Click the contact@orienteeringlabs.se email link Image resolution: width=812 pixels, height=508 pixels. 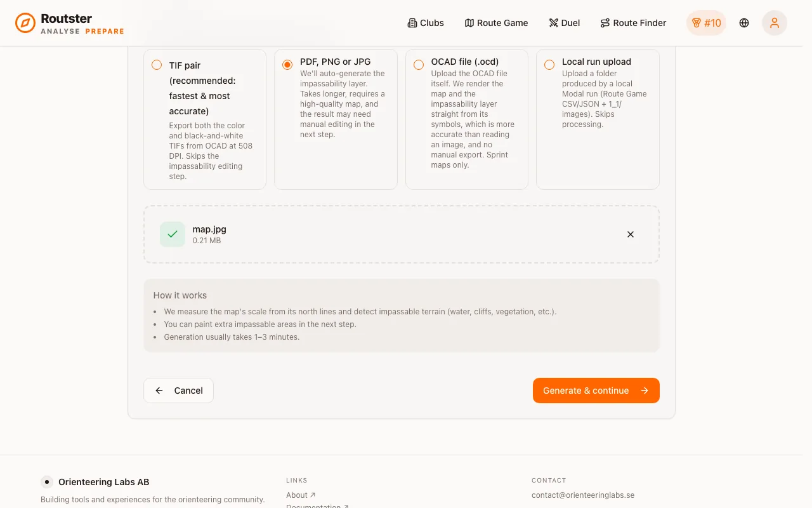(583, 495)
